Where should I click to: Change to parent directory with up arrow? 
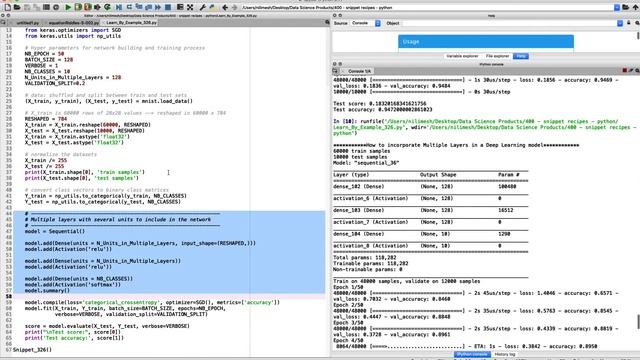point(636,7)
